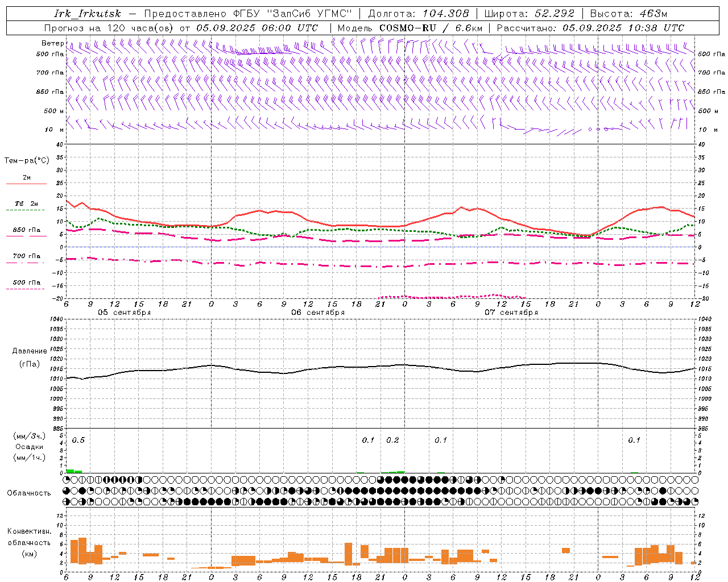Click the Прогноз на 120 часа(ов) text
728x582 pixels.
pos(110,28)
